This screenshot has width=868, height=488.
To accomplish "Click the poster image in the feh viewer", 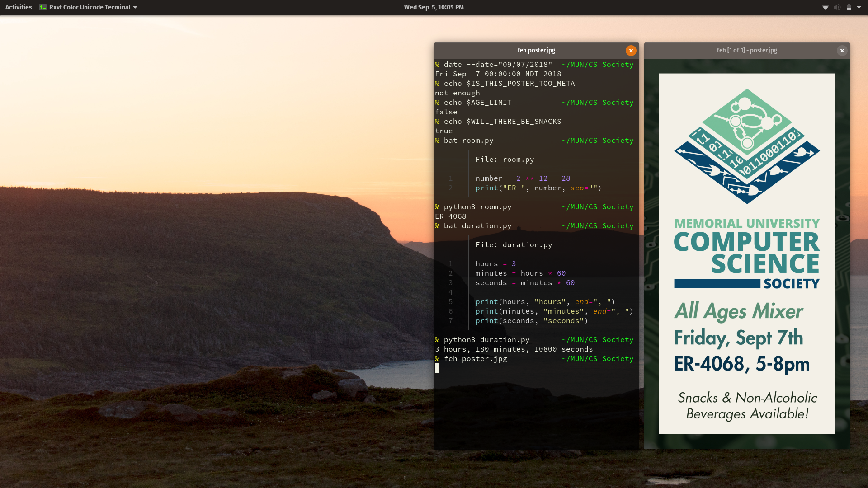I will pyautogui.click(x=747, y=253).
